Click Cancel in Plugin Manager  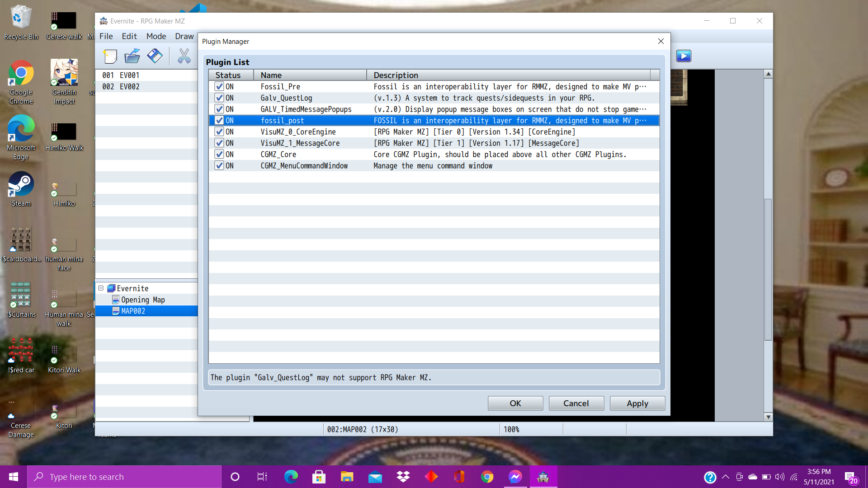coord(576,403)
